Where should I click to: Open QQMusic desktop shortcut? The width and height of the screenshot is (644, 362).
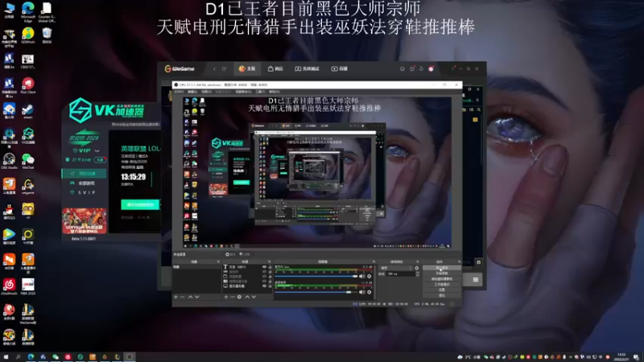28,35
